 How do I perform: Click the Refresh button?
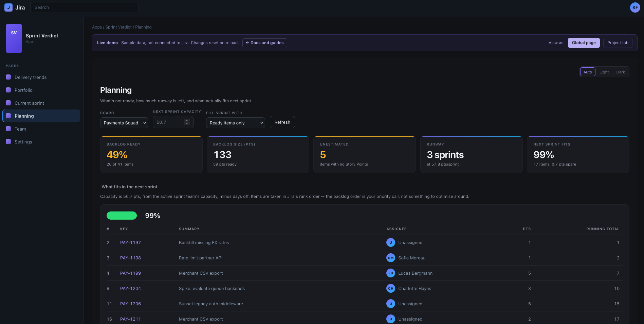click(282, 122)
